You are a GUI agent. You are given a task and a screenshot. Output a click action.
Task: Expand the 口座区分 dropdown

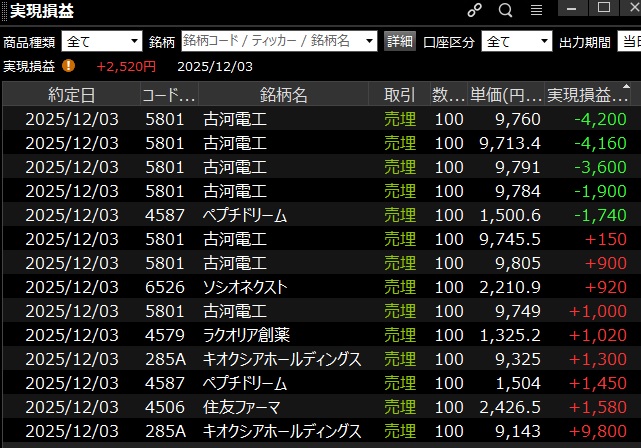[x=516, y=41]
